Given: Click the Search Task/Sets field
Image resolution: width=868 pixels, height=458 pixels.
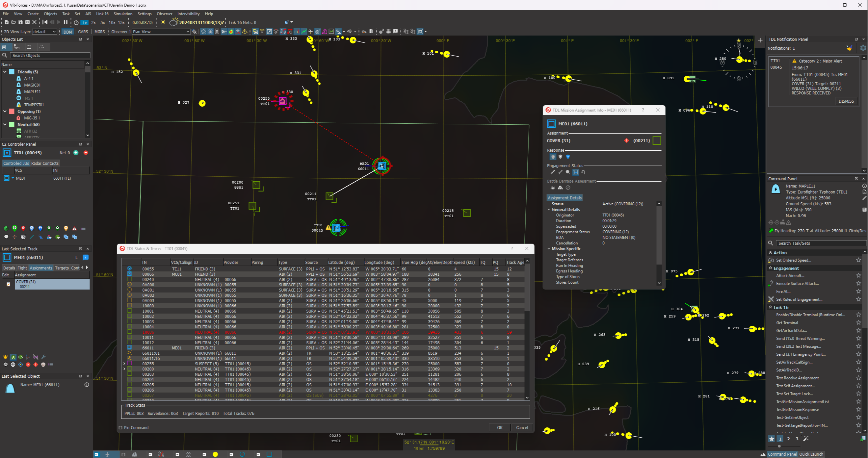Looking at the screenshot, I should coord(821,243).
